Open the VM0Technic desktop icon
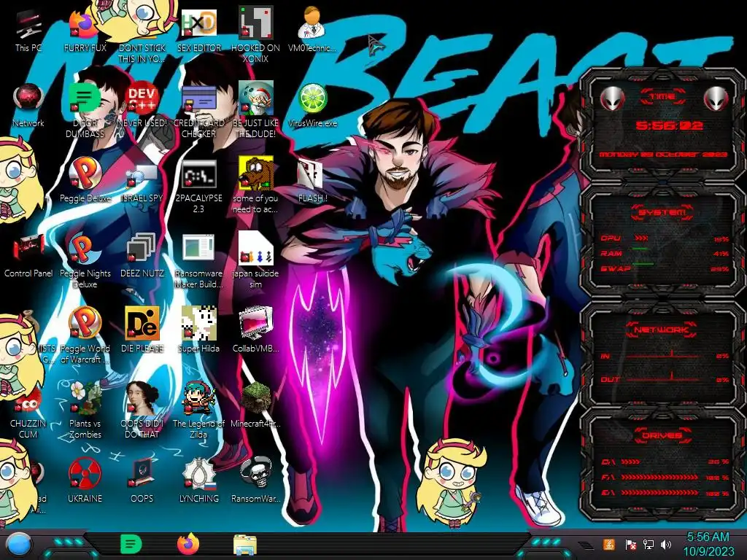This screenshot has height=560, width=747. (312, 31)
